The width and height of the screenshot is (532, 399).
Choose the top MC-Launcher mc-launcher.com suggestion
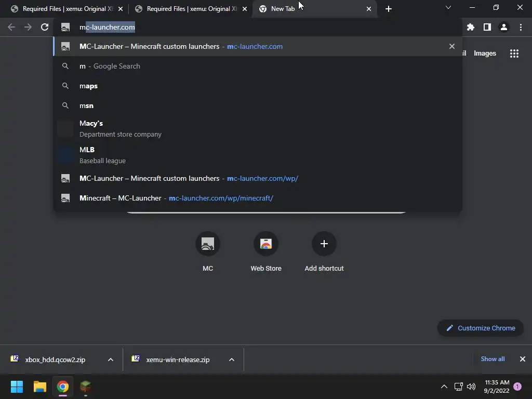258,46
